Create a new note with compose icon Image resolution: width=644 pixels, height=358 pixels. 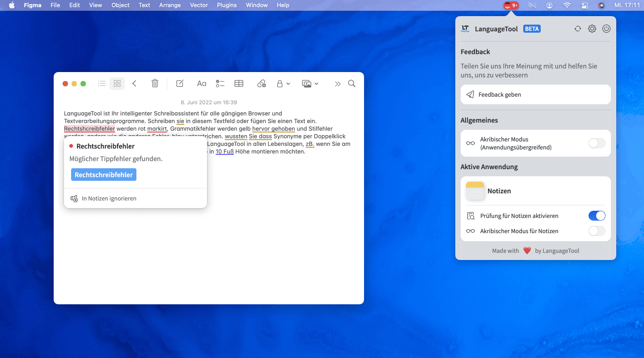pos(180,83)
